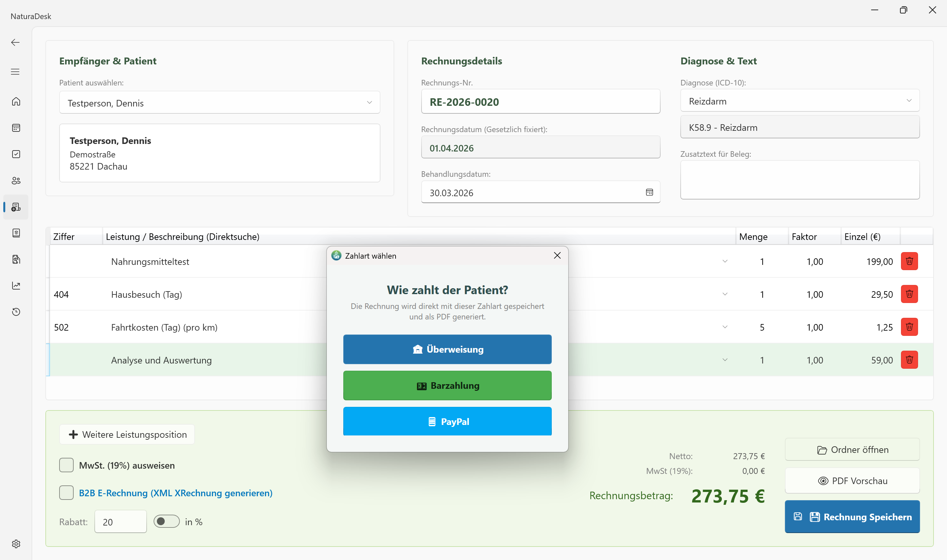
Task: Open the history icon in the sidebar
Action: click(x=16, y=312)
